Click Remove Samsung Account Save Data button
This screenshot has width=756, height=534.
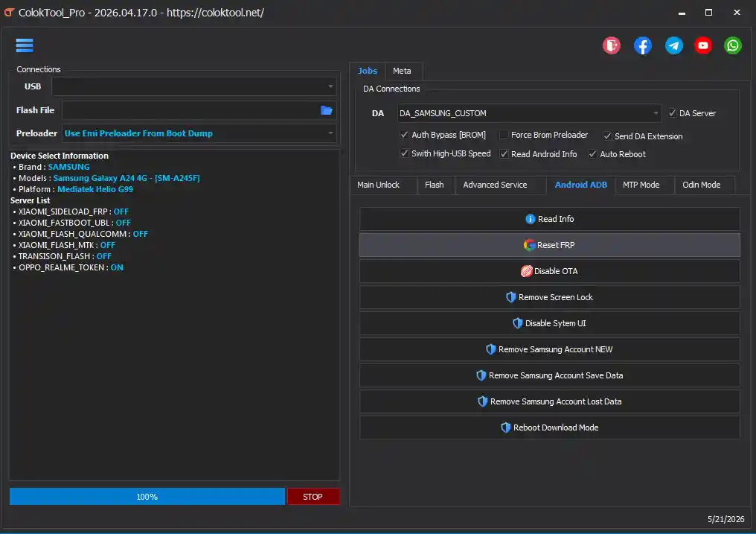coord(549,375)
